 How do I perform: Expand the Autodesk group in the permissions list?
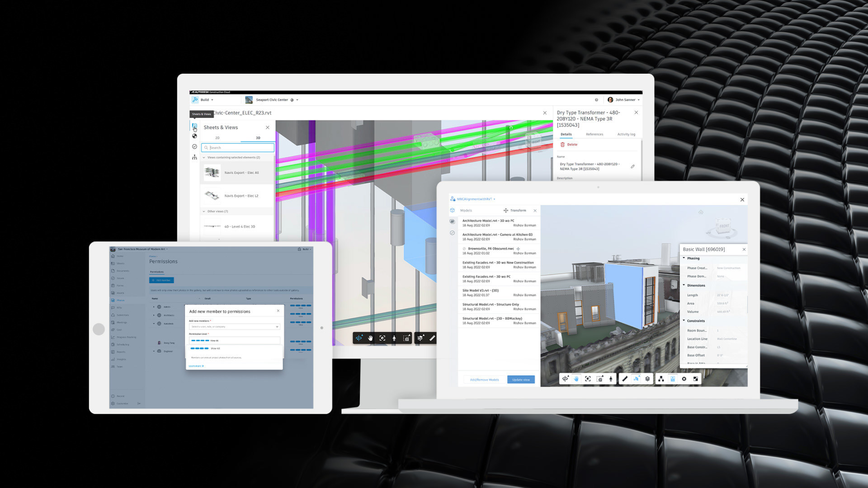[155, 324]
